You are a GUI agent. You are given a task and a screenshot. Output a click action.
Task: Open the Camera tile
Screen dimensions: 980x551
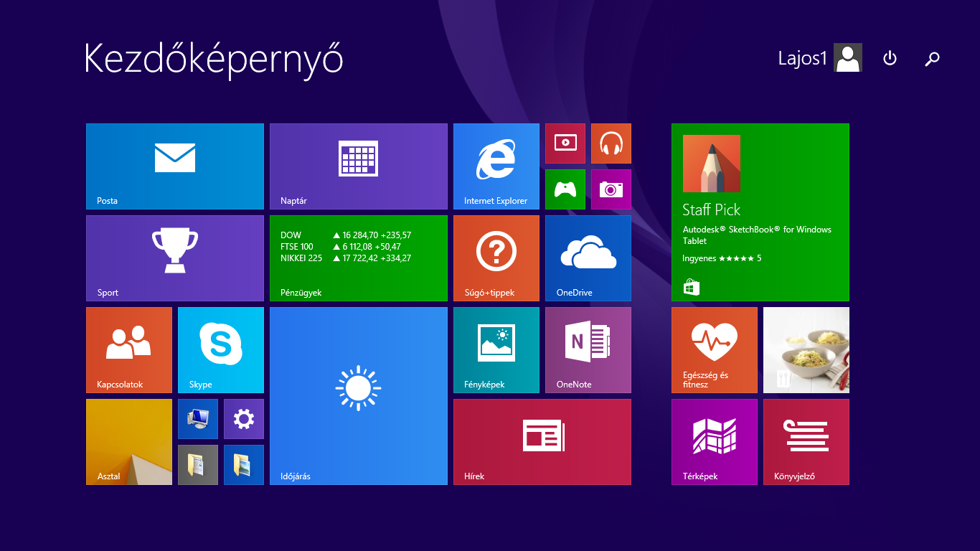[611, 189]
